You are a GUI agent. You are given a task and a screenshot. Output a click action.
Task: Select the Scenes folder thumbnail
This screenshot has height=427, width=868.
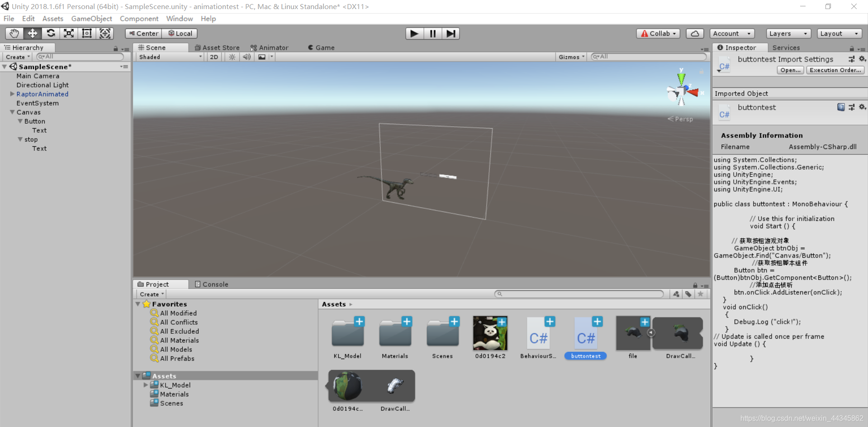(442, 333)
